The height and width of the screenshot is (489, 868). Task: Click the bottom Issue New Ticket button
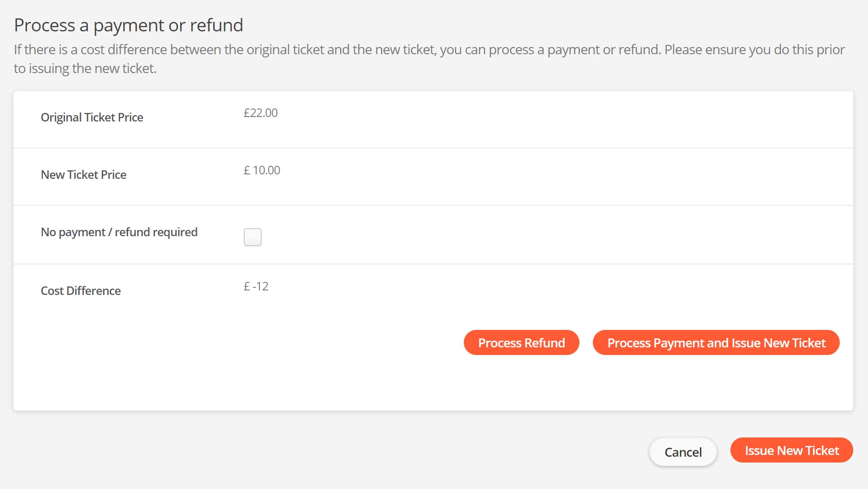(x=791, y=450)
